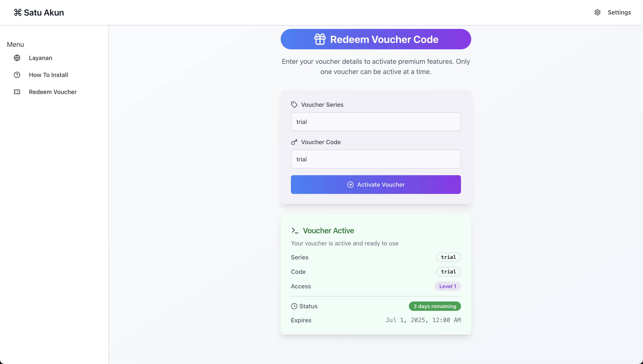Click the clock icon next to Status

click(x=294, y=306)
